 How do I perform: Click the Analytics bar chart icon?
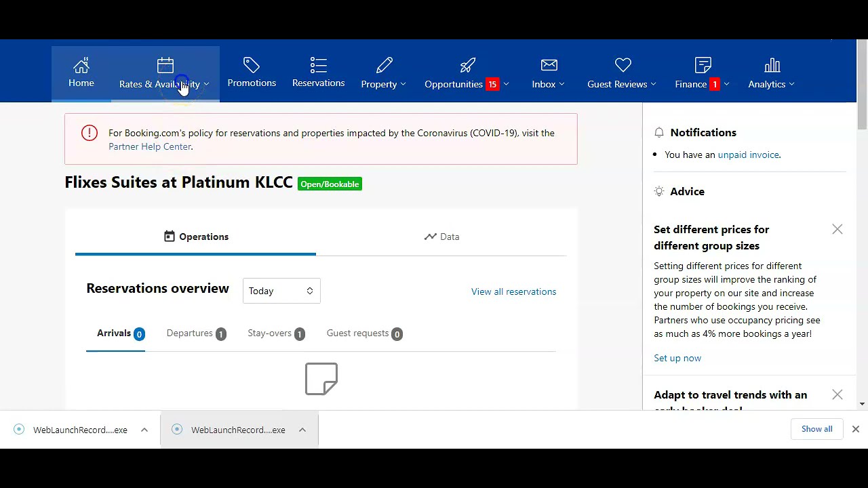pyautogui.click(x=772, y=66)
